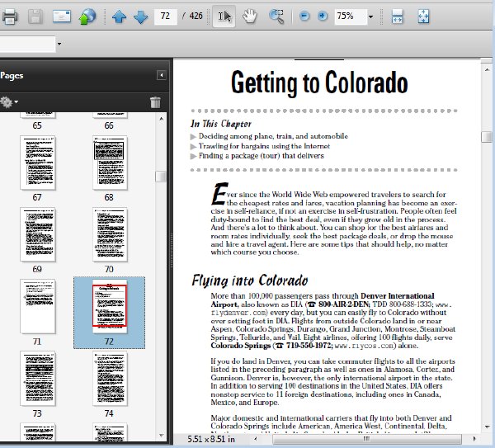Select the Marquee Zoom magnifier tool
The width and height of the screenshot is (495, 448).
point(276,17)
